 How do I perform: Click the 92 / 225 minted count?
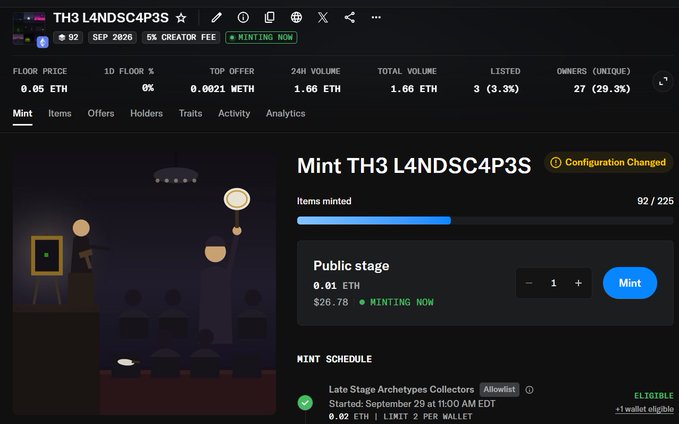tap(655, 201)
